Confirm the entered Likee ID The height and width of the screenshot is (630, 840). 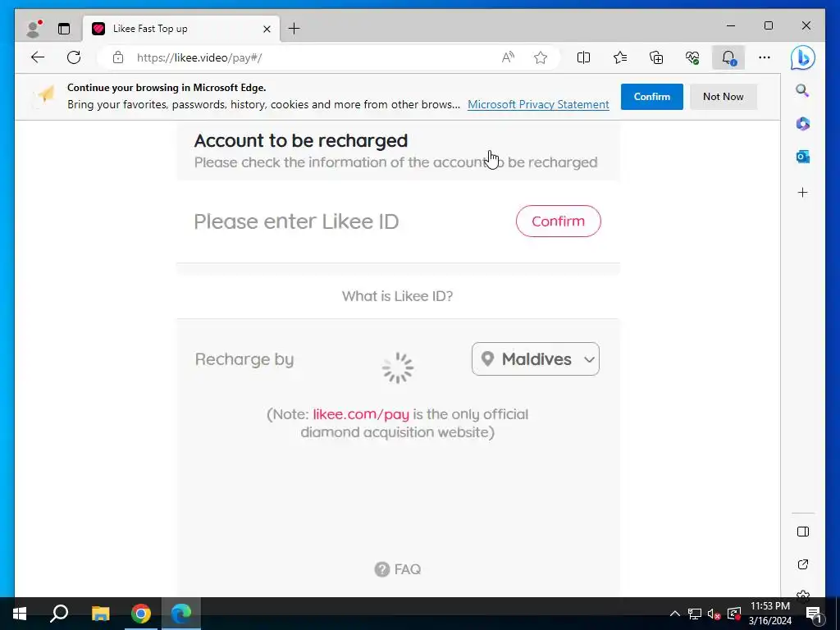(558, 221)
